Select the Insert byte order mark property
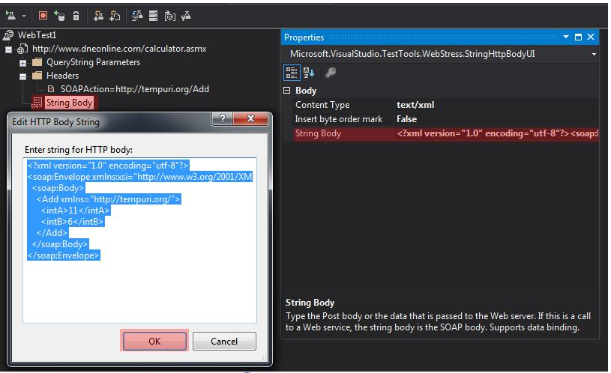 tap(339, 119)
